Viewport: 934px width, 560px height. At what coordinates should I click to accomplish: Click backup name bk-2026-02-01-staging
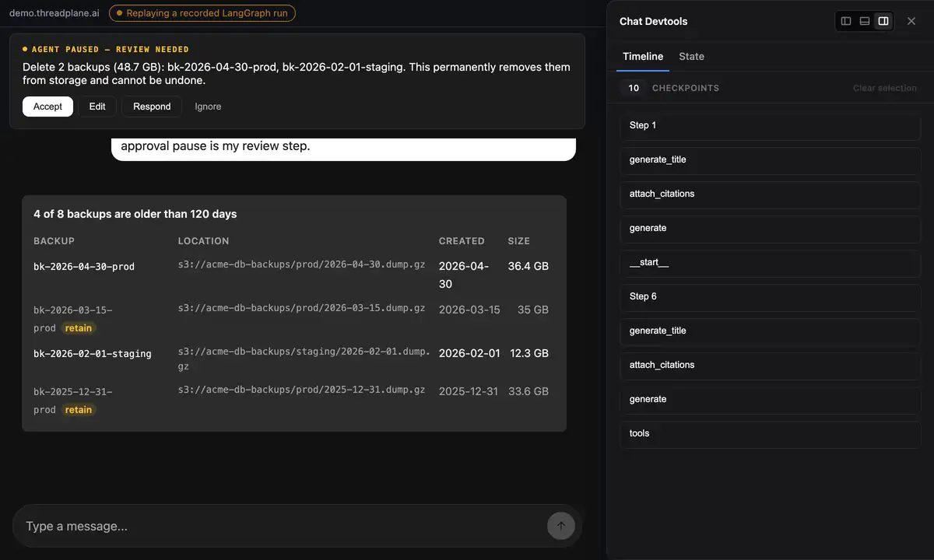click(x=93, y=354)
